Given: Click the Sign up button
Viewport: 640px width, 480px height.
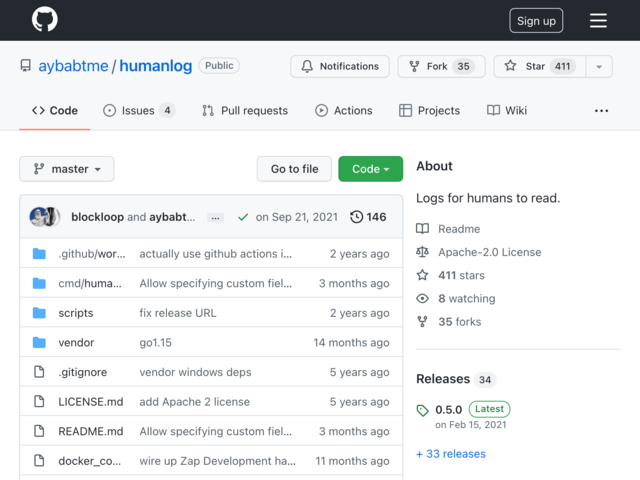Looking at the screenshot, I should 536,20.
